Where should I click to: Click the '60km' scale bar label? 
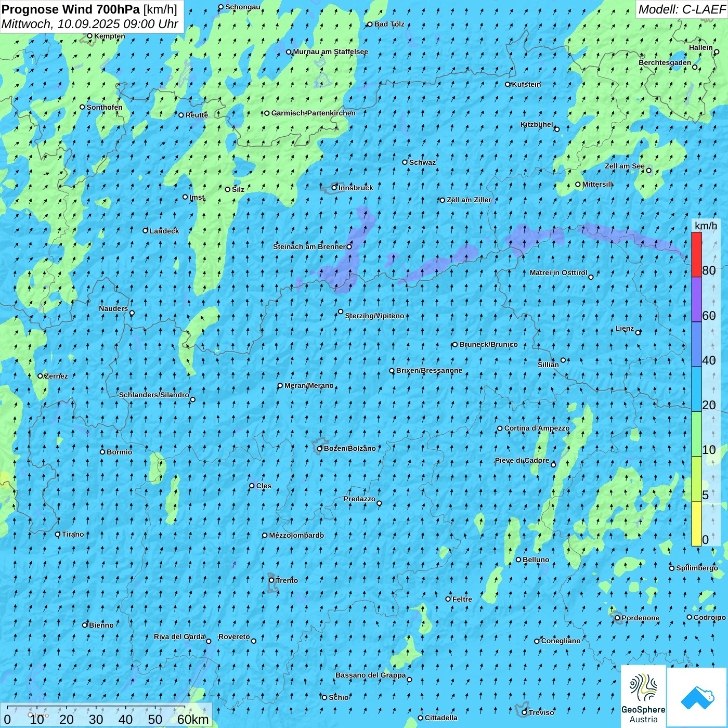[193, 719]
